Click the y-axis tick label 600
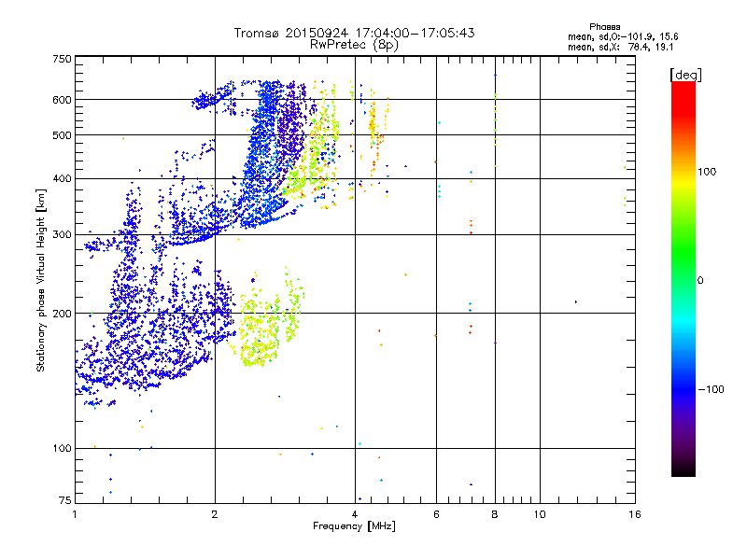Image resolution: width=747 pixels, height=560 pixels. click(x=62, y=100)
